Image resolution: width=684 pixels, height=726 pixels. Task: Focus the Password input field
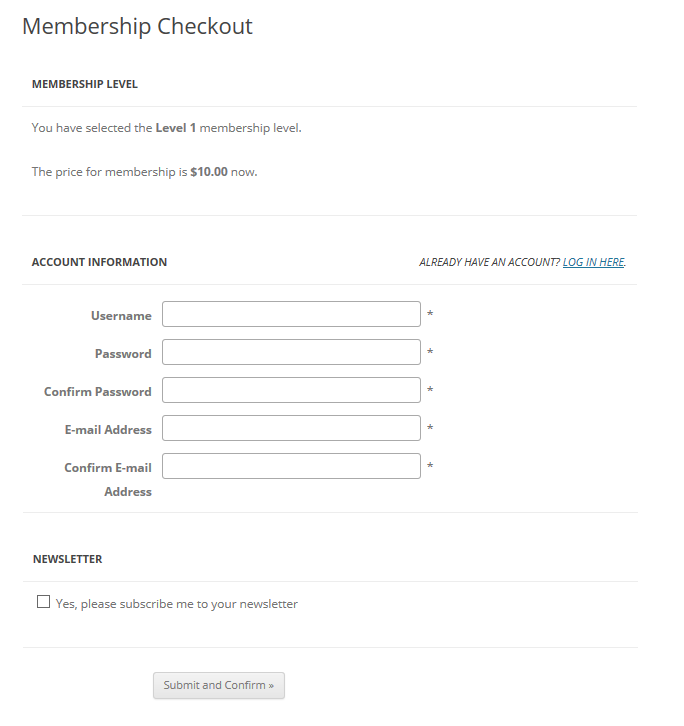pos(291,352)
